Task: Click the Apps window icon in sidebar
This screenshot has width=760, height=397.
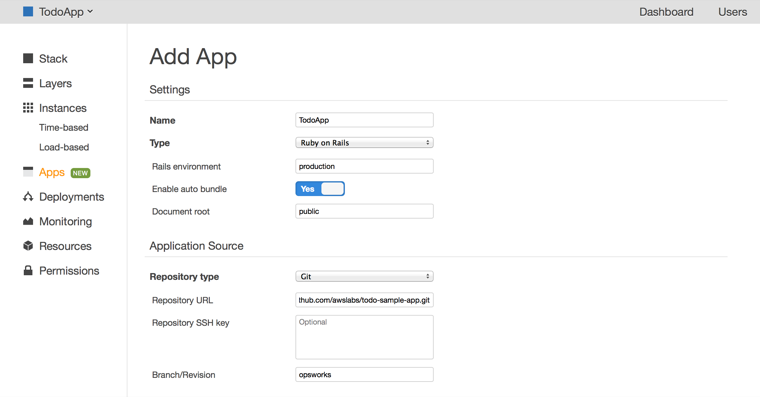Action: [x=28, y=172]
